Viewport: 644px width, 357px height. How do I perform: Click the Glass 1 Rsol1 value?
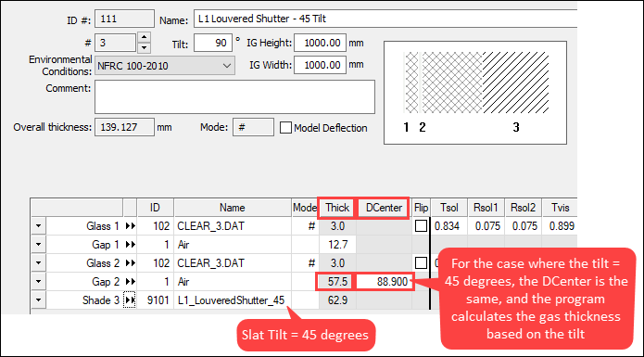[486, 226]
